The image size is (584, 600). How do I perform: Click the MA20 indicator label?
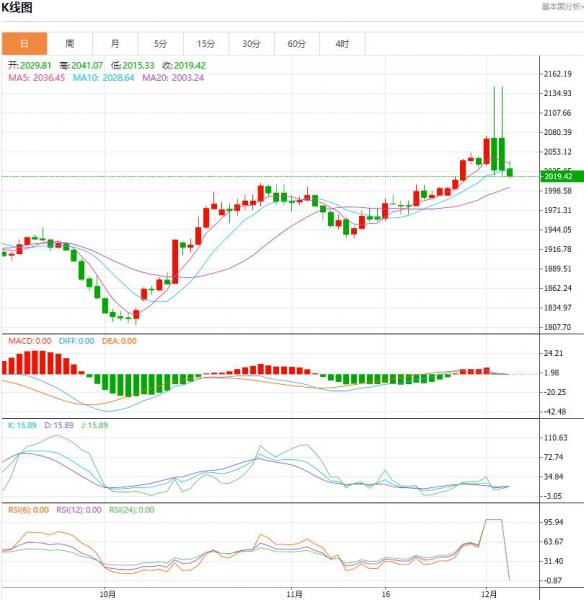173,78
